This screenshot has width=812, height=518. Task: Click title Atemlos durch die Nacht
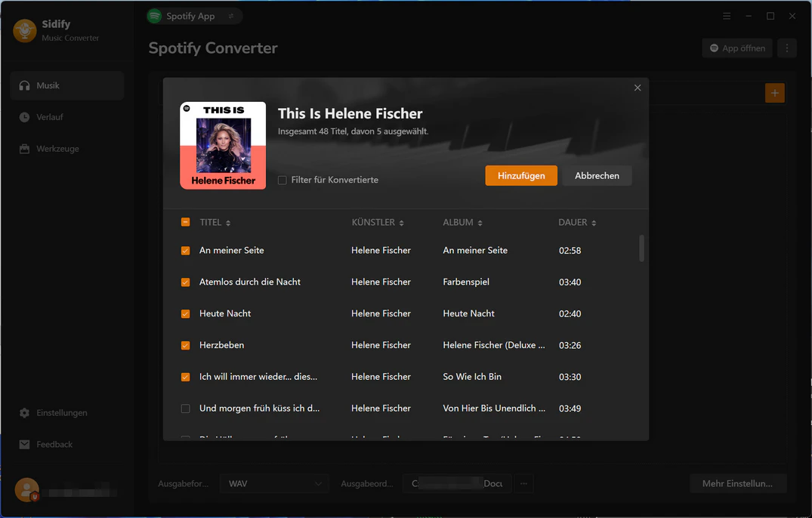[249, 282]
